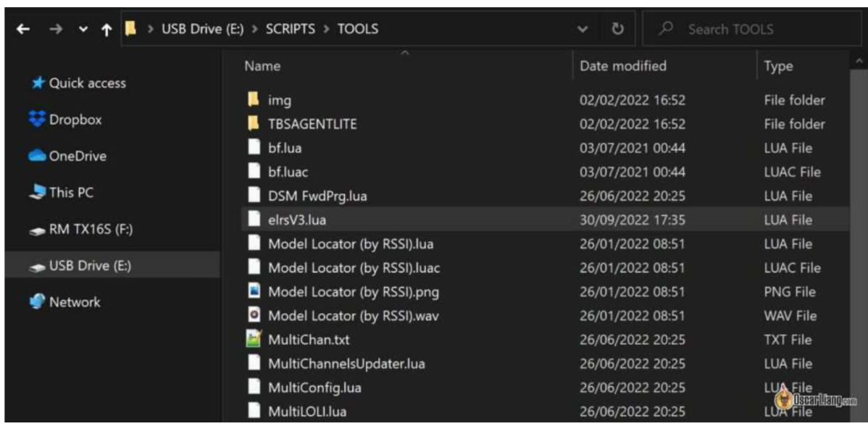Click Model Locator (by RSSI).wav audio icon
This screenshot has width=868, height=426.
254,315
